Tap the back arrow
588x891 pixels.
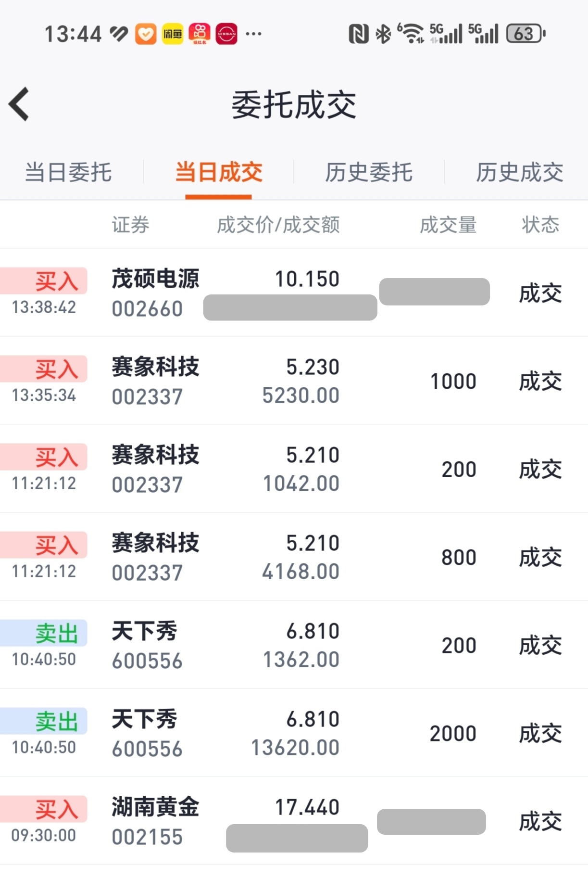(19, 104)
